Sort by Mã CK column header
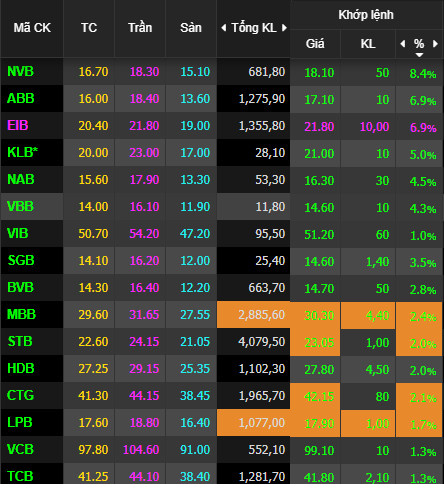The image size is (444, 484). point(32,28)
